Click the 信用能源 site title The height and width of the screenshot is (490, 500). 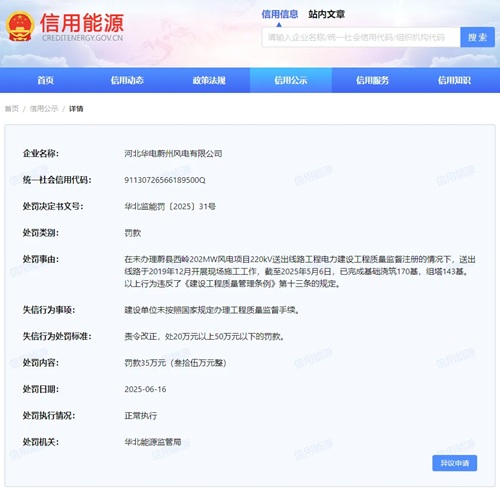tap(82, 23)
